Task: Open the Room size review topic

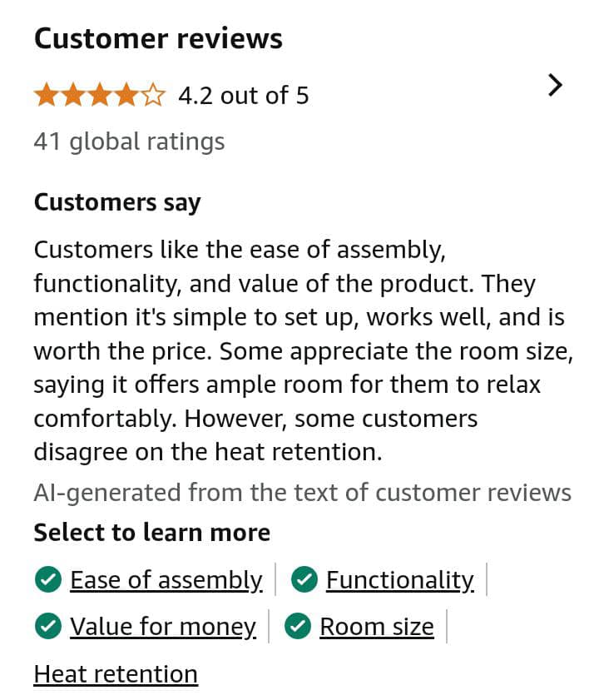Action: point(376,627)
